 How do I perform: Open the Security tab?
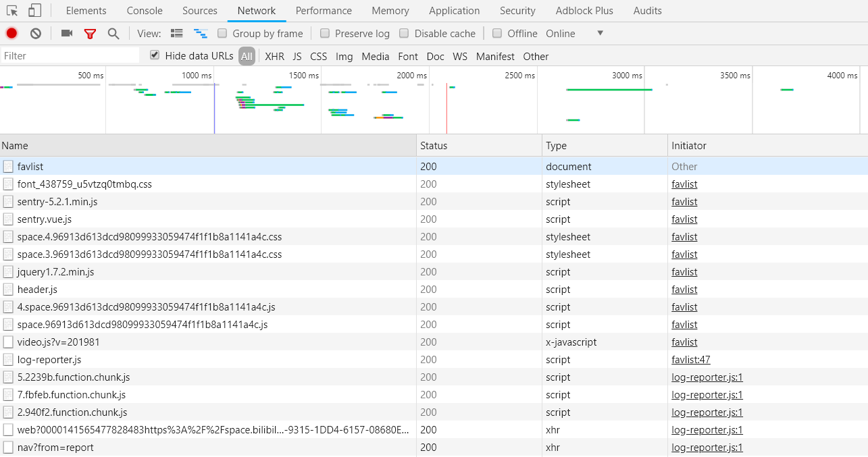(517, 11)
